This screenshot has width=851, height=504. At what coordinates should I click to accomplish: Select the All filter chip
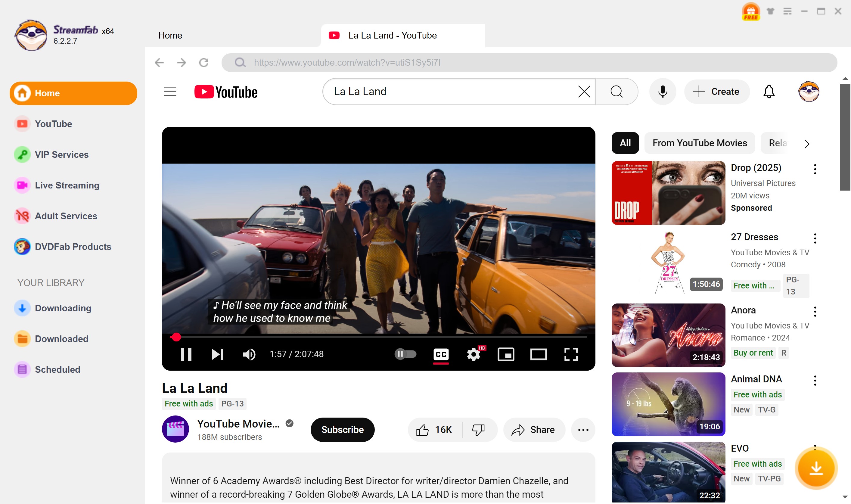(625, 143)
